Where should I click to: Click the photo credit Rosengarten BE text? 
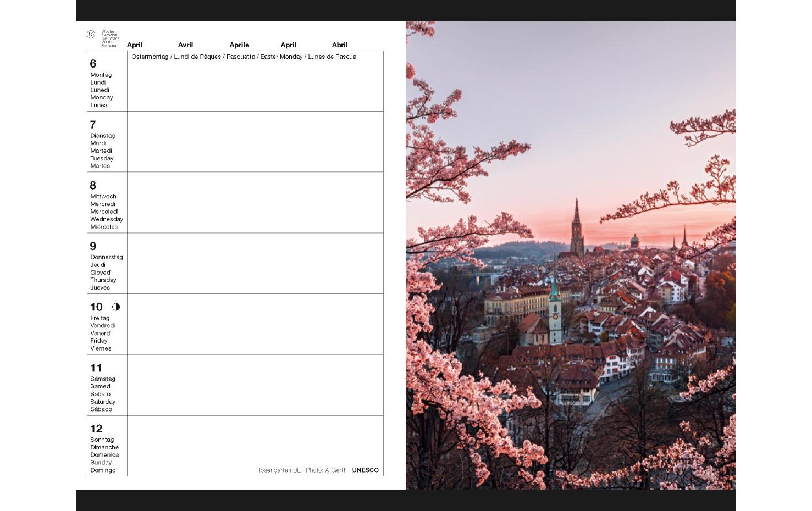[278, 470]
